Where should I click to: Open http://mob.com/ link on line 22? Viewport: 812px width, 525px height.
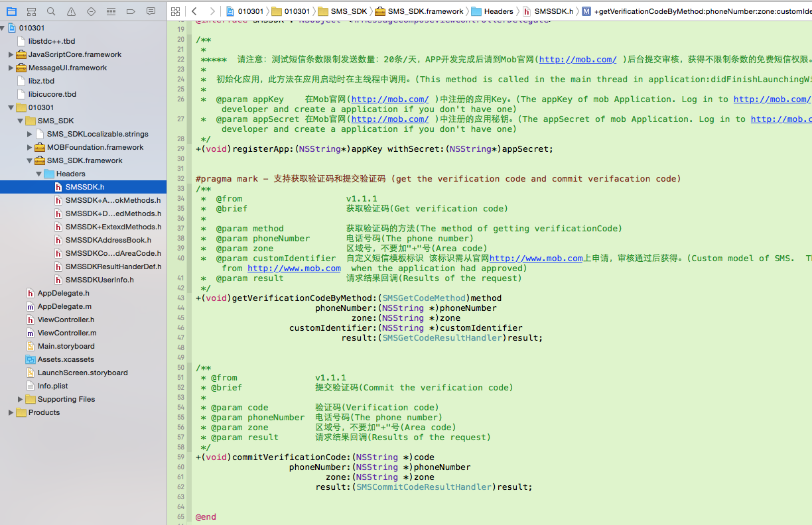(x=578, y=60)
